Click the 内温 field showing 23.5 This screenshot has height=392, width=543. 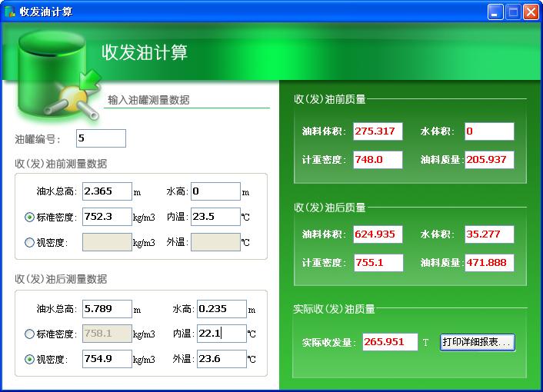click(215, 217)
